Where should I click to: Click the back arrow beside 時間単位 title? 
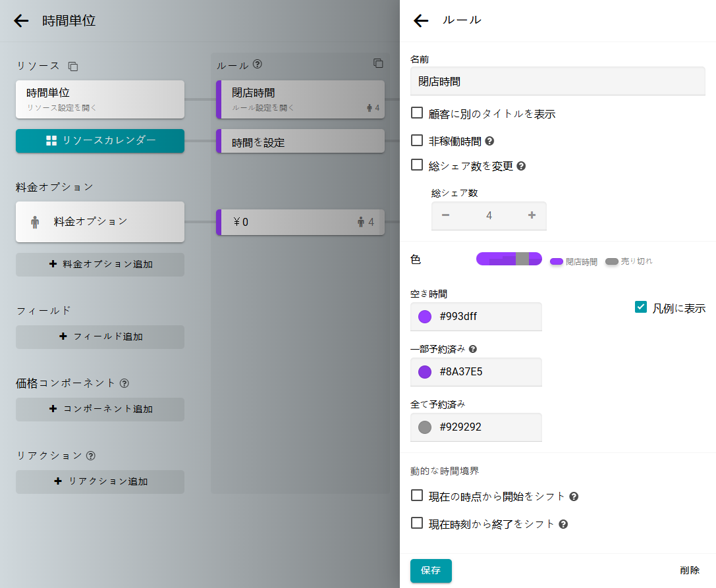pyautogui.click(x=21, y=21)
